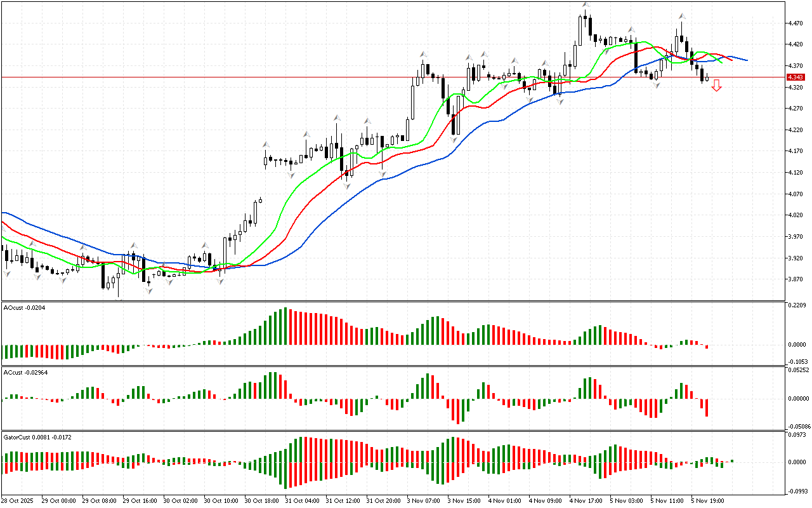Click the 0.2209 AOcust scale value
The height and width of the screenshot is (508, 812).
coord(797,306)
